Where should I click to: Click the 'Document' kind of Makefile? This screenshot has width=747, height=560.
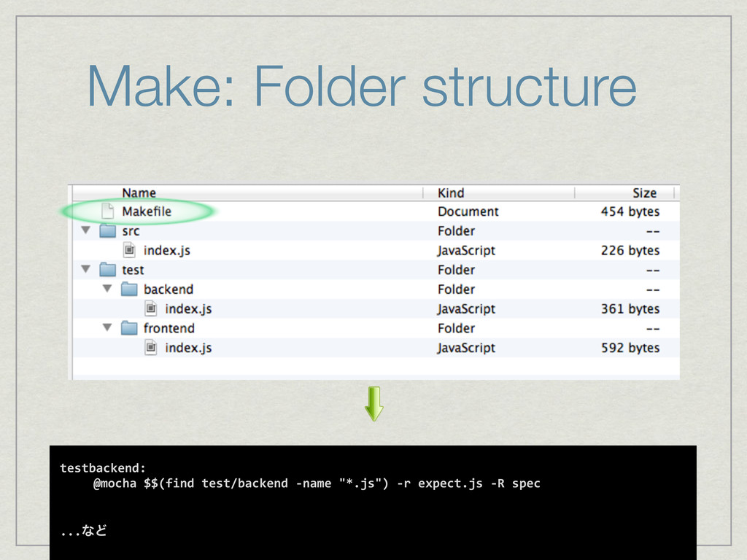pos(468,211)
